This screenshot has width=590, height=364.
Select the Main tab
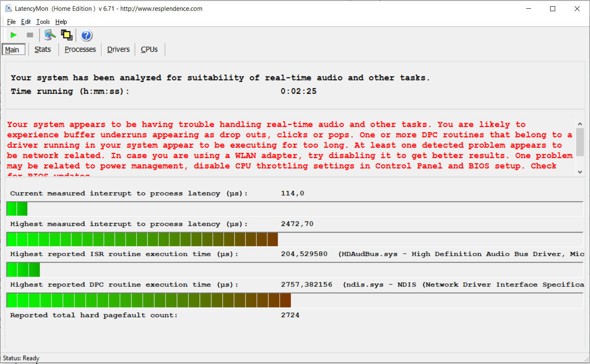point(12,50)
